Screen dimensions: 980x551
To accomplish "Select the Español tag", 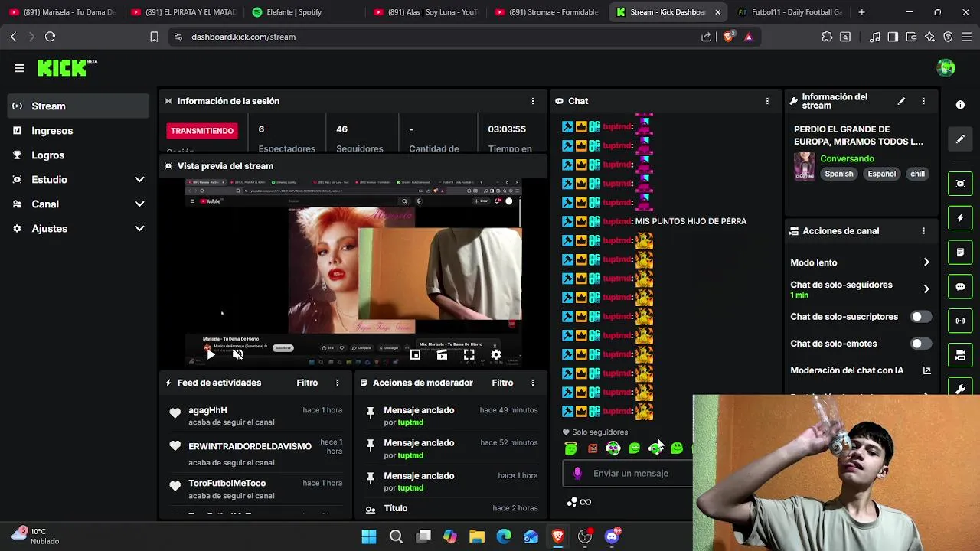I will [x=881, y=174].
